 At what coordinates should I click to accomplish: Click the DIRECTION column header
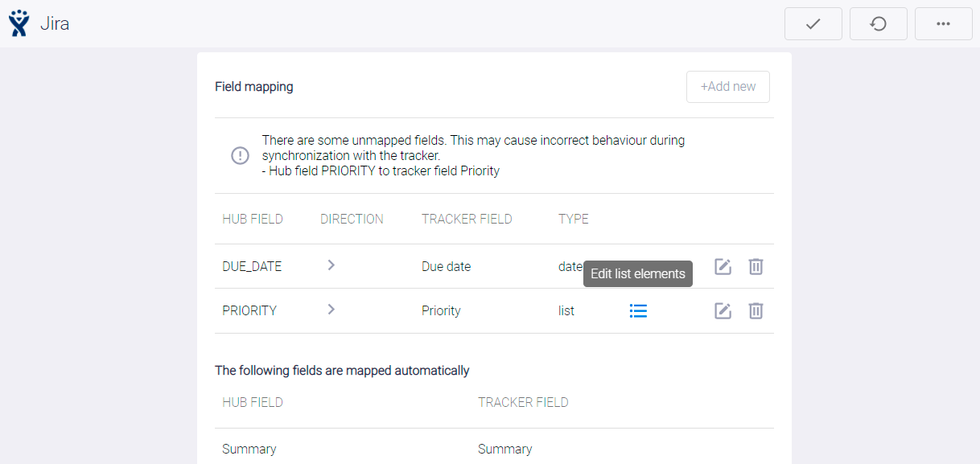coord(352,219)
